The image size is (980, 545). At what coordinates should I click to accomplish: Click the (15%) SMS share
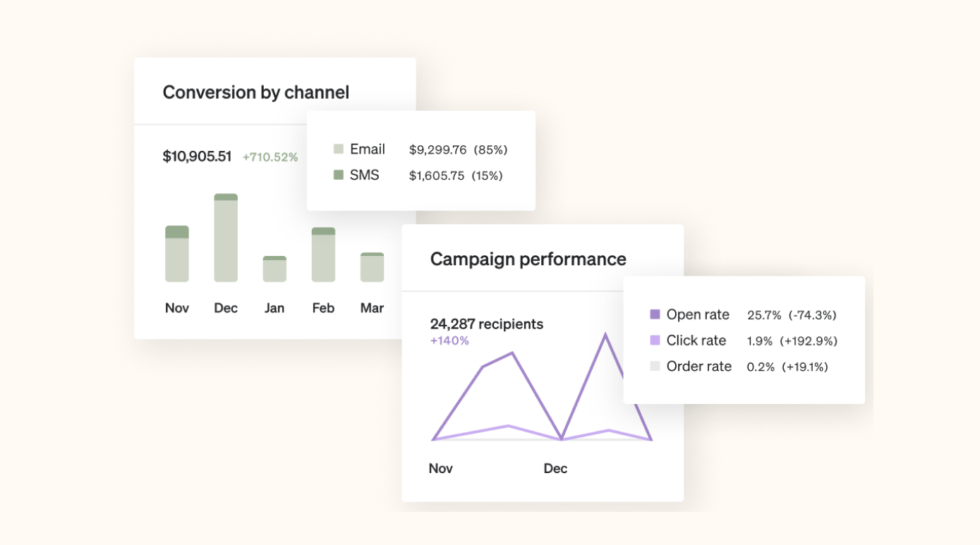coord(487,176)
